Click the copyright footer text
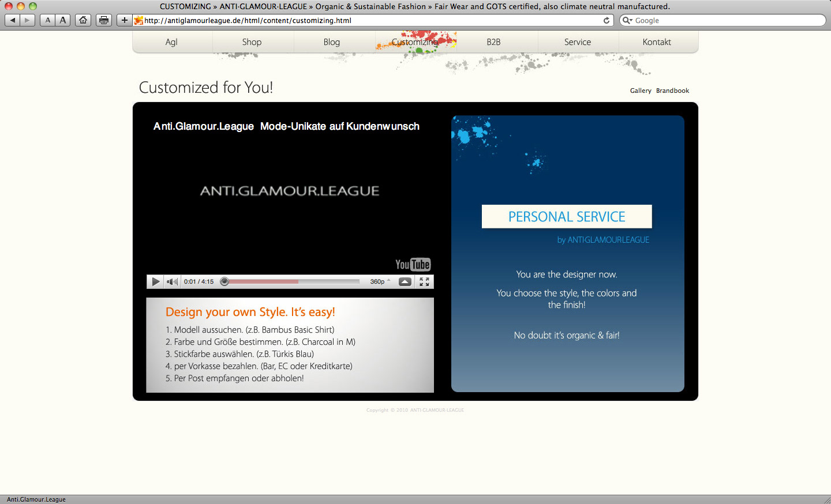This screenshot has width=831, height=504. pos(415,410)
